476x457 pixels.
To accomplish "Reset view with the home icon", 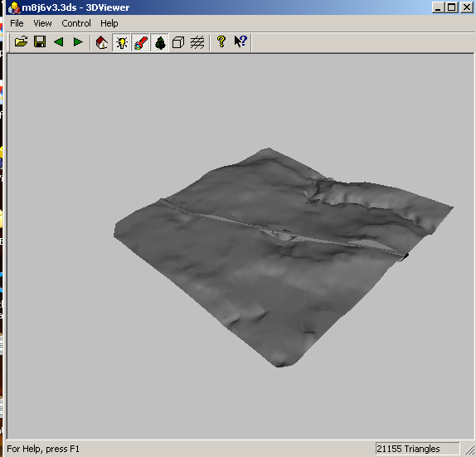I will 102,42.
